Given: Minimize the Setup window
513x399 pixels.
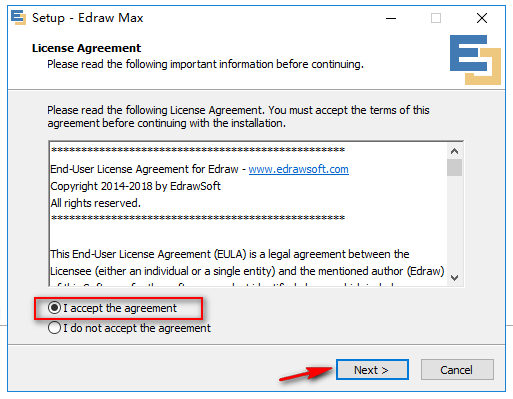Looking at the screenshot, I should coord(391,18).
